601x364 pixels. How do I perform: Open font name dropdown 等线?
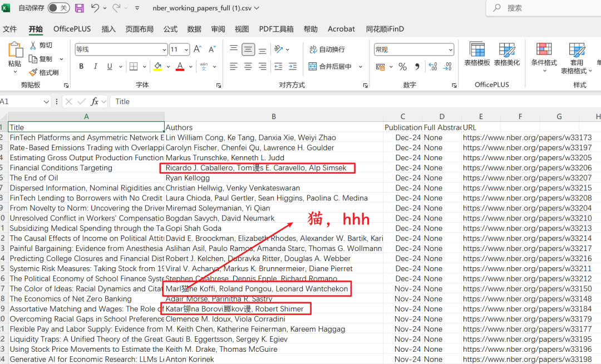(x=164, y=50)
